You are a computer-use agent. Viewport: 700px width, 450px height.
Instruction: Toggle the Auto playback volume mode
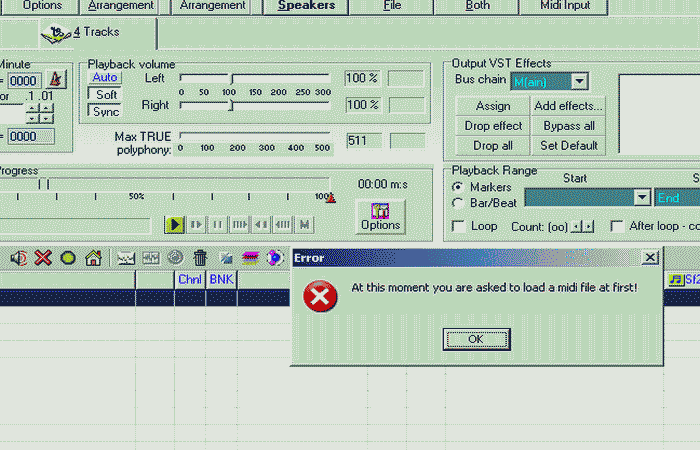[104, 77]
